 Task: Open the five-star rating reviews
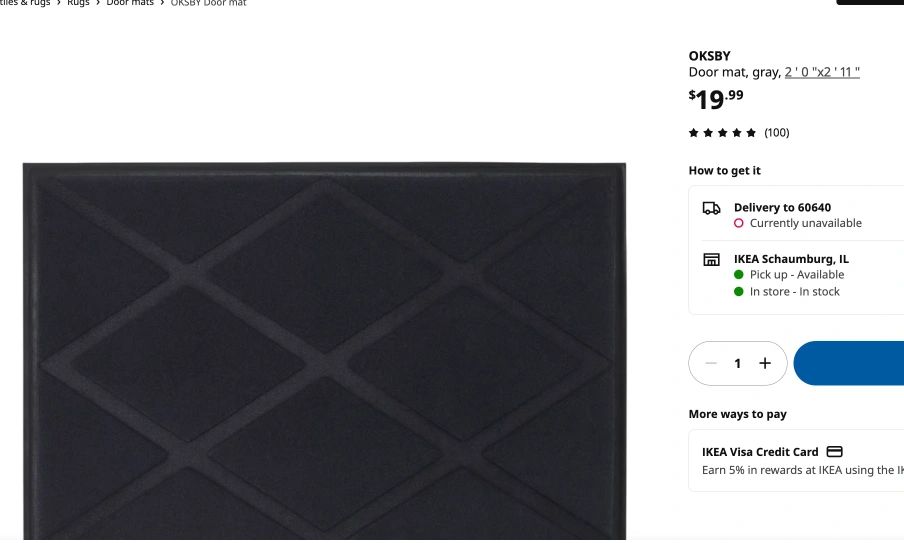(722, 133)
